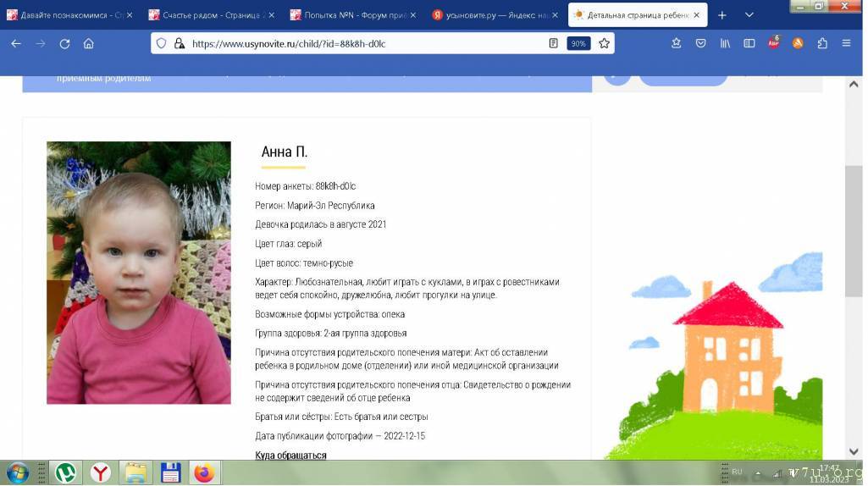Click the 'Куда обращаться' link
This screenshot has width=868, height=486.
[290, 456]
